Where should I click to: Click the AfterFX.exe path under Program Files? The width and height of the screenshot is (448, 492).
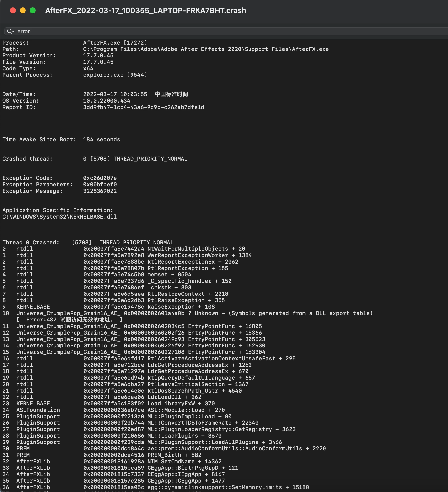click(206, 49)
